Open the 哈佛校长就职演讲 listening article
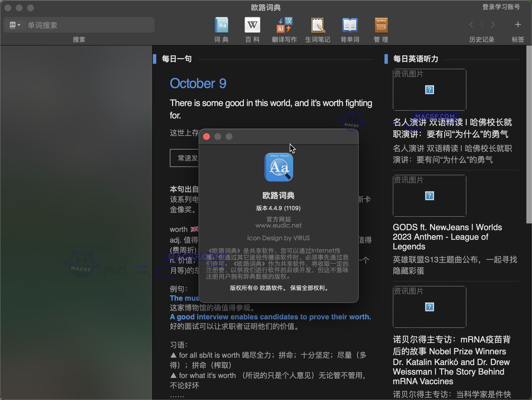 pyautogui.click(x=451, y=128)
